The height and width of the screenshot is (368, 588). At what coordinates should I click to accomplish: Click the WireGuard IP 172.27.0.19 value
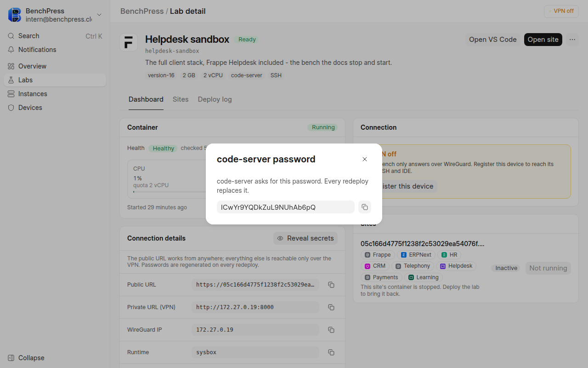pyautogui.click(x=255, y=330)
